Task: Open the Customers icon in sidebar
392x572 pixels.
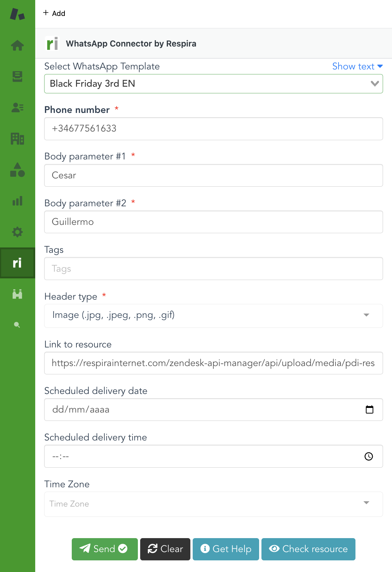Action: click(x=17, y=108)
